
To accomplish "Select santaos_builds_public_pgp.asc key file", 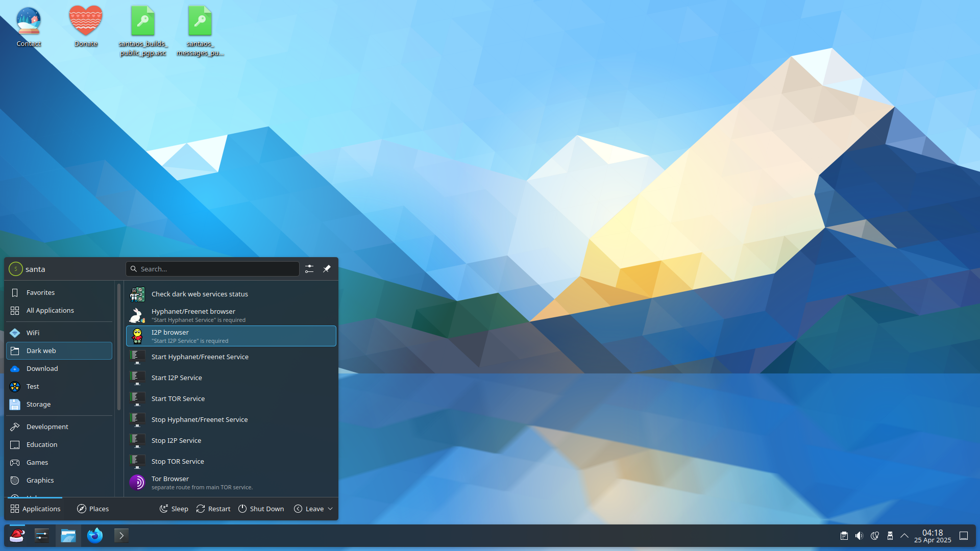I will [x=143, y=31].
